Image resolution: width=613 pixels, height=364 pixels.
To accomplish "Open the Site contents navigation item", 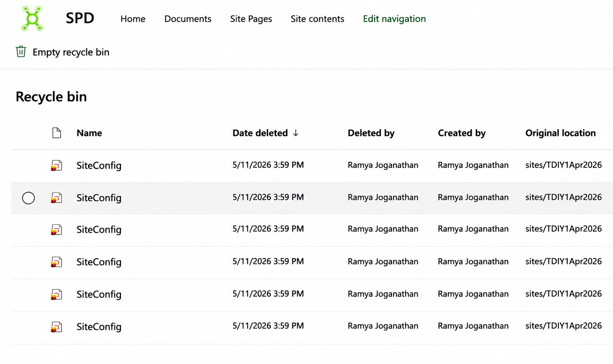I will click(317, 19).
